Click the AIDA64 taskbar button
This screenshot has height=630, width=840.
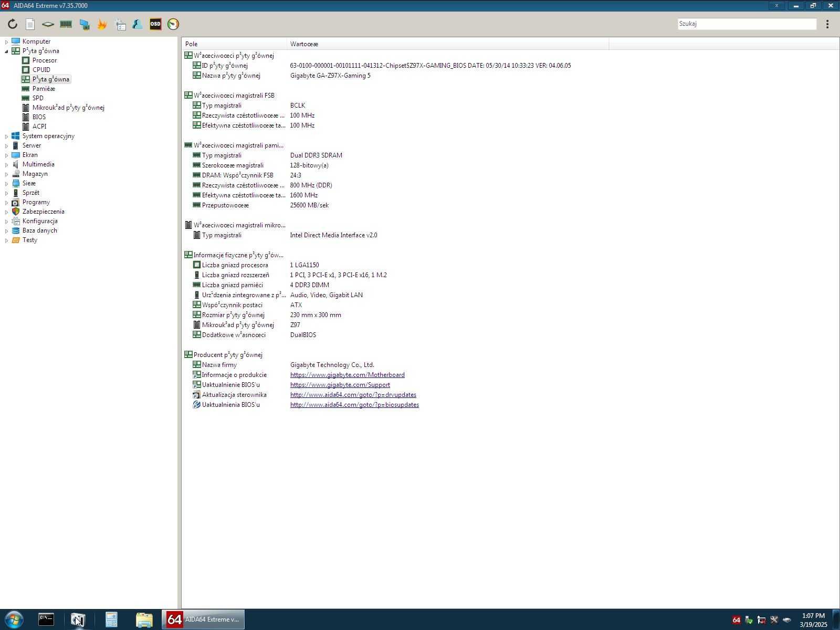point(203,620)
